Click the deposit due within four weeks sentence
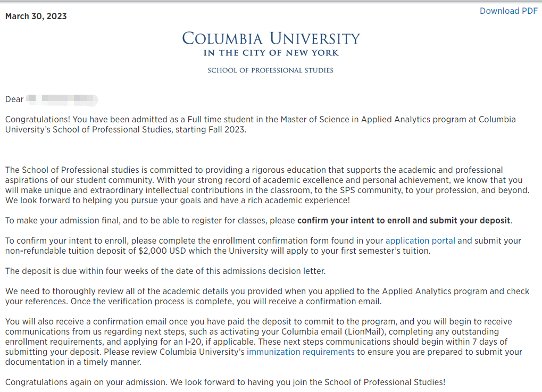 pos(165,271)
